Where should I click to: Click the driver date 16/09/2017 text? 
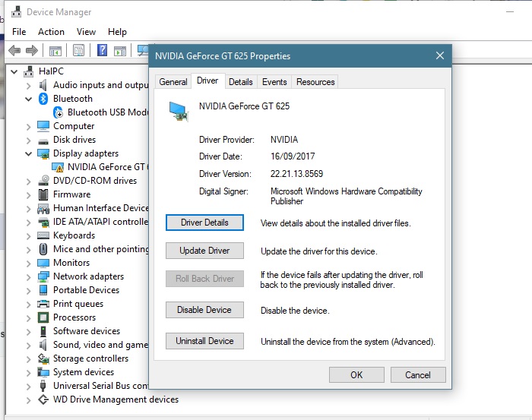click(293, 156)
